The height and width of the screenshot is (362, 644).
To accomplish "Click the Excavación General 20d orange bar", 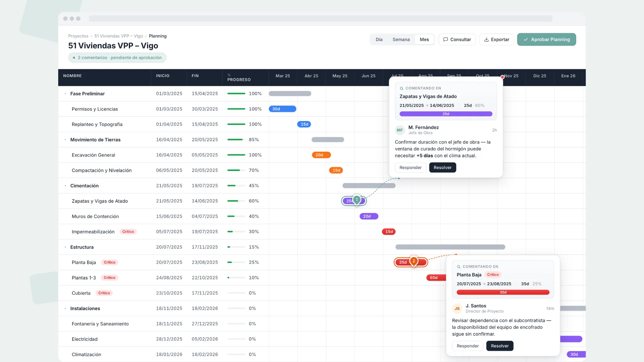I will (321, 155).
